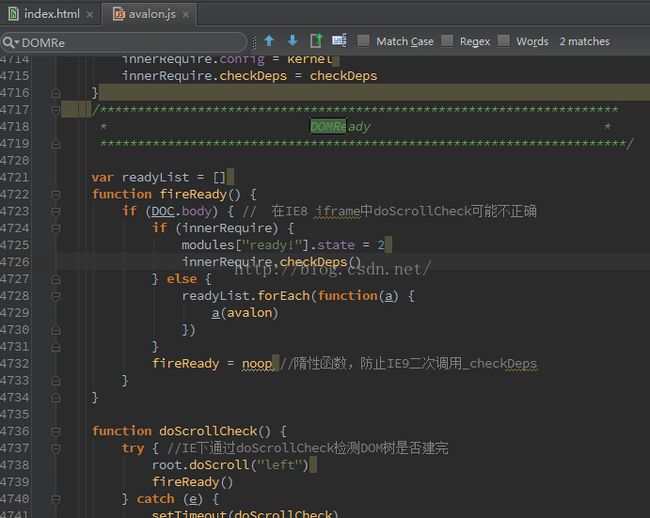Enable the Match Case checkbox
The height and width of the screenshot is (518, 650).
(x=364, y=41)
